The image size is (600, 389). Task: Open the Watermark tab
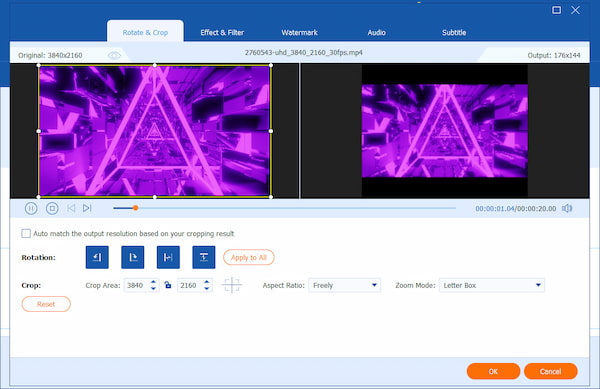click(x=300, y=33)
